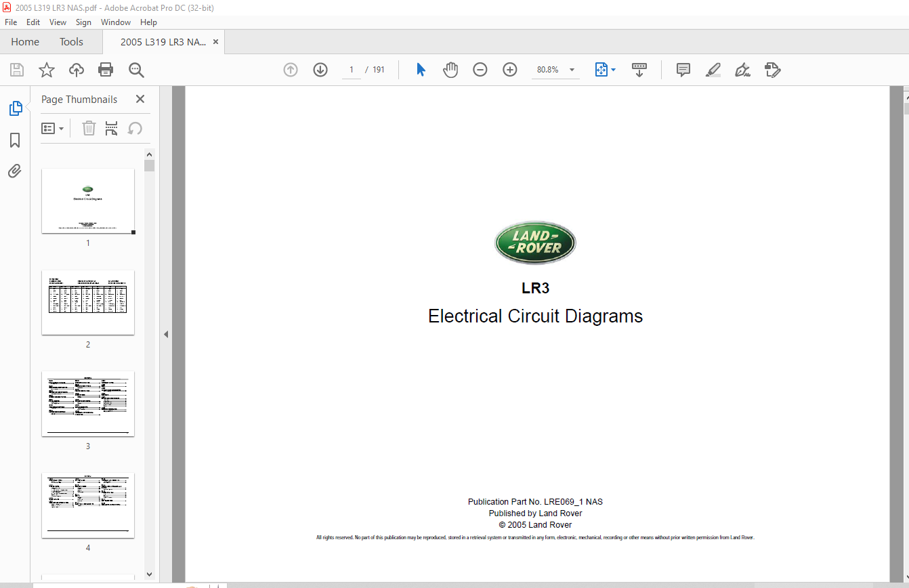
Task: Click the Land Rover logo image
Action: click(x=535, y=243)
